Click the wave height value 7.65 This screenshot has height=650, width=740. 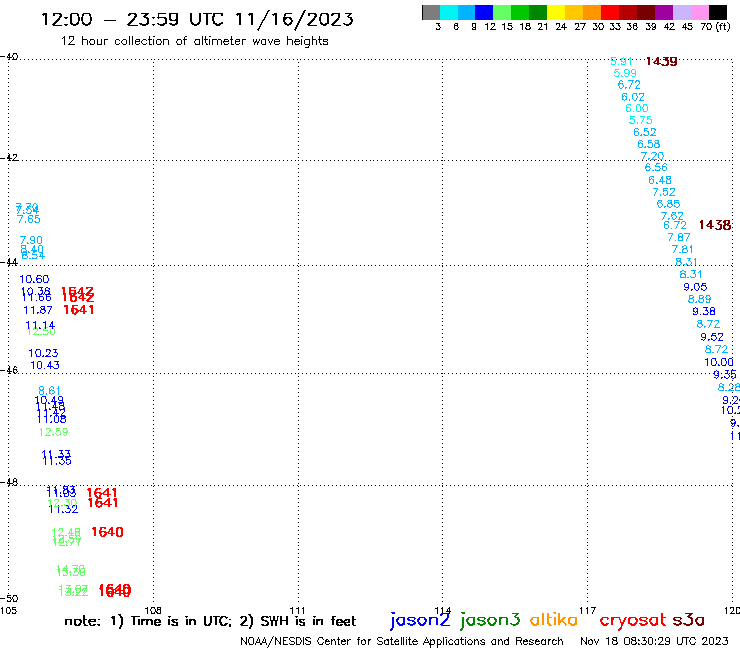(x=29, y=219)
